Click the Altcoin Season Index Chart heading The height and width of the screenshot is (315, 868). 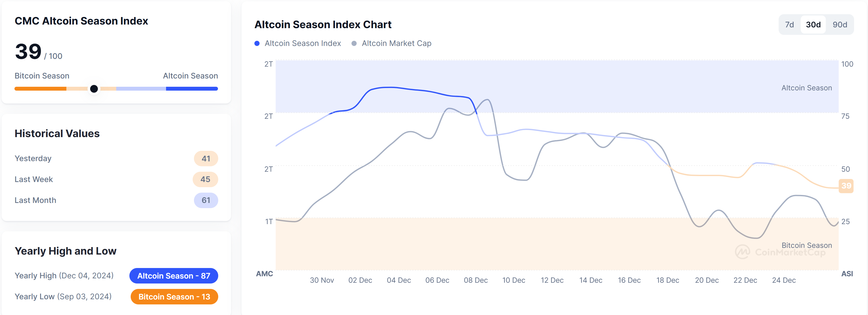click(323, 25)
